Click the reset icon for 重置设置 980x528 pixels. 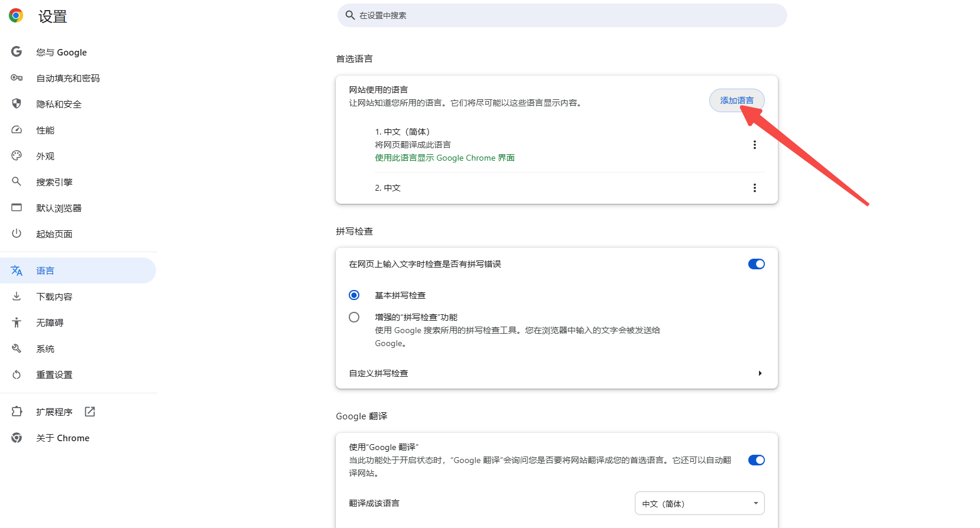point(17,374)
